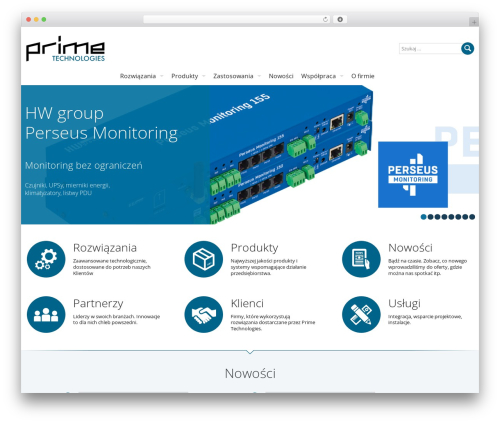Go to O firmie page
This screenshot has width=500, height=423.
click(x=363, y=76)
